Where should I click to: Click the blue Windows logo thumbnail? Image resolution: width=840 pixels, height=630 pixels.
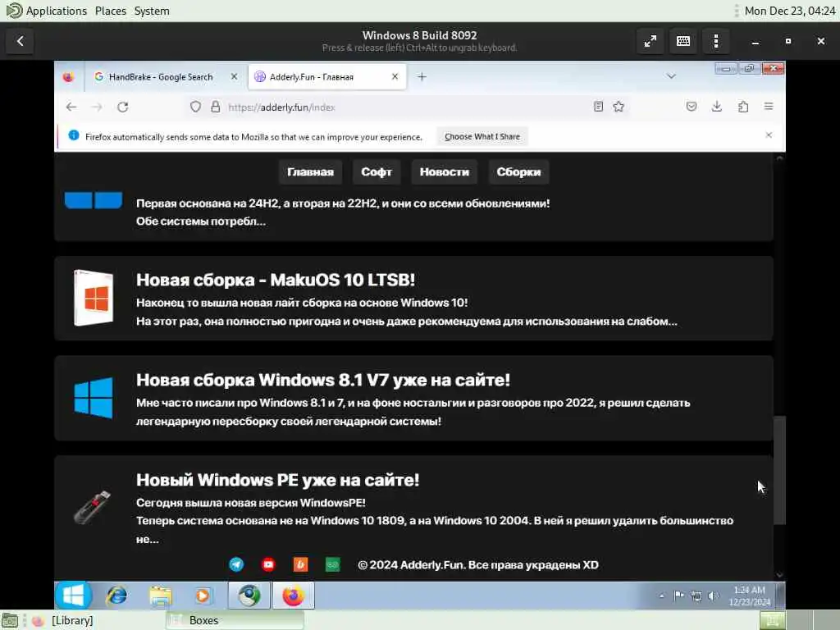pos(94,398)
